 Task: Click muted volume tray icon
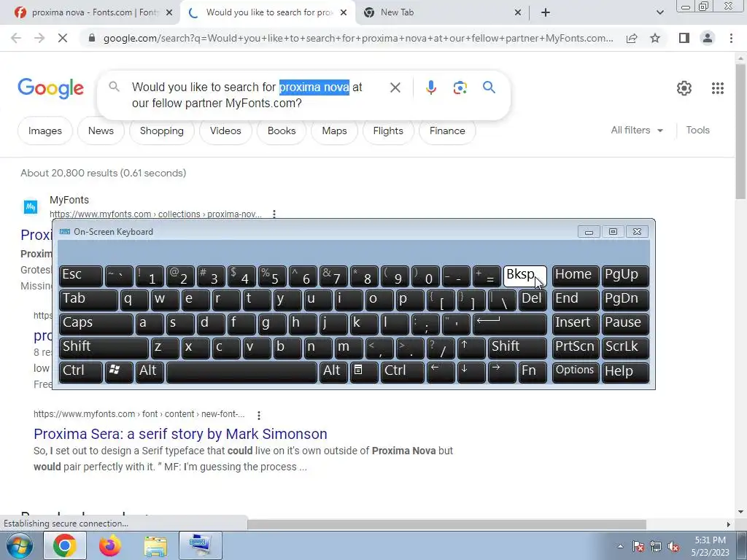pyautogui.click(x=673, y=547)
